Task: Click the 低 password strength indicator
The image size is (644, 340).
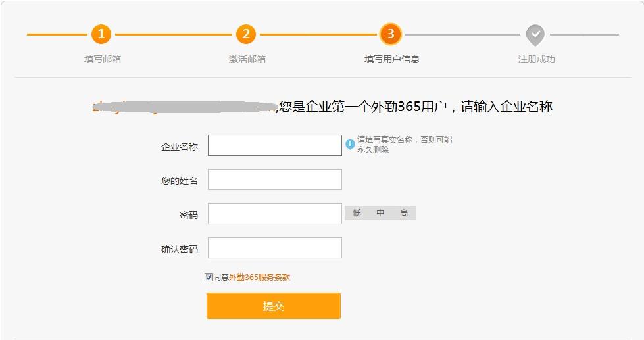Action: (357, 213)
